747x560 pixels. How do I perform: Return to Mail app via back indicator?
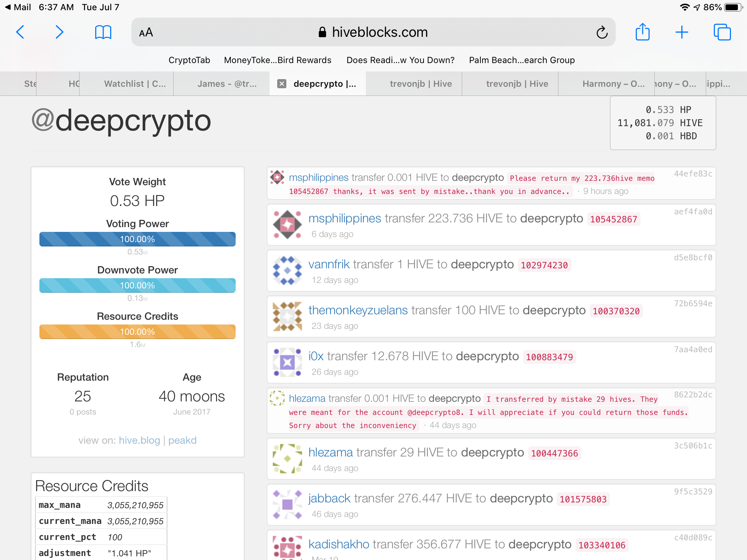(18, 7)
